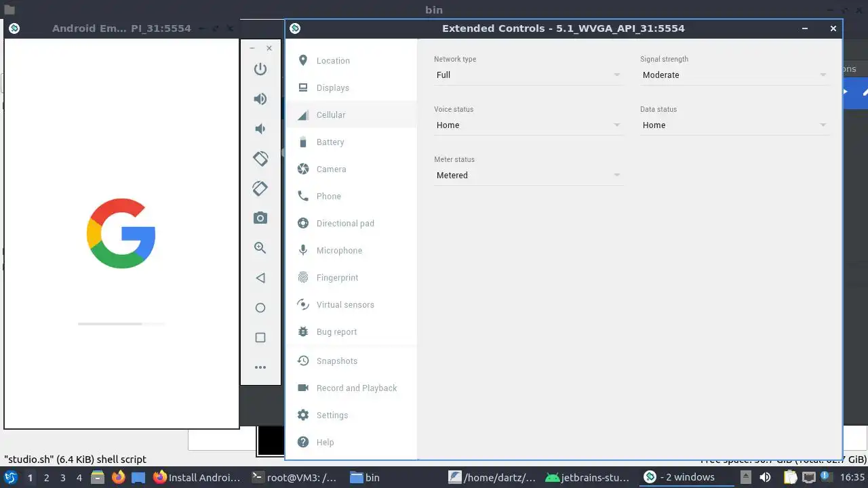The image size is (868, 488).
Task: Open the Directional pad page
Action: (x=351, y=223)
